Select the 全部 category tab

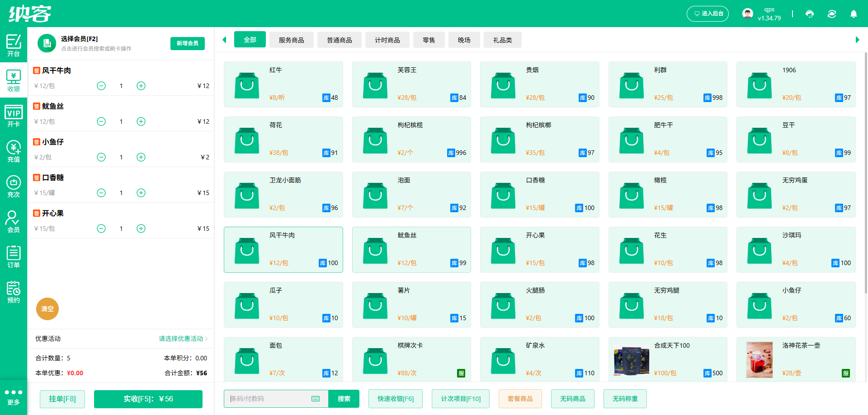point(250,40)
